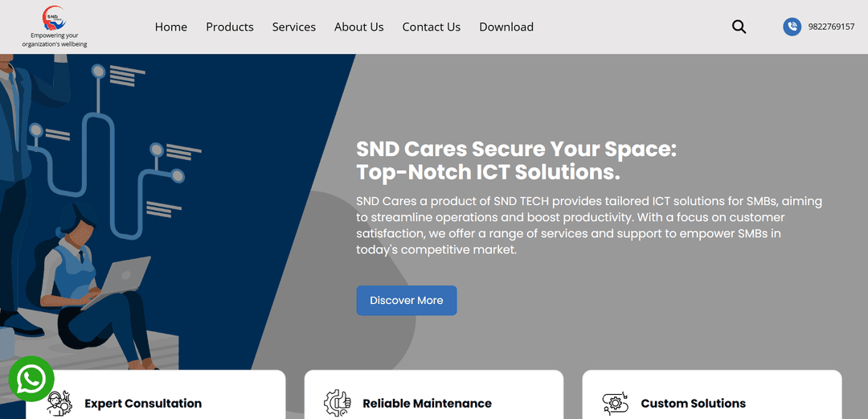Navigate to About Us
This screenshot has width=868, height=419.
pyautogui.click(x=358, y=27)
